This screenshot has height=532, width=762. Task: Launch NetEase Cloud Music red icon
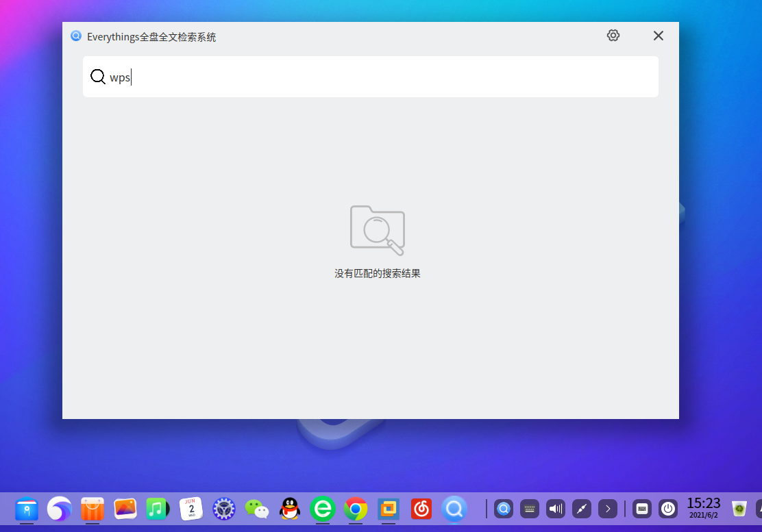(421, 509)
